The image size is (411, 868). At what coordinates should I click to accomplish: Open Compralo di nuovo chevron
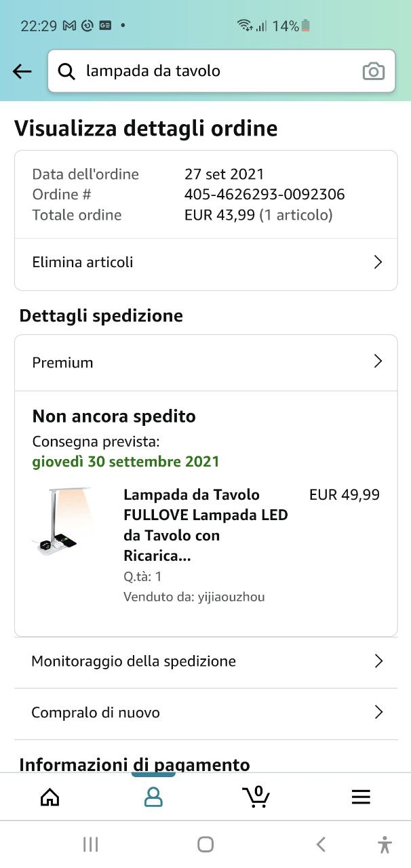(x=378, y=712)
